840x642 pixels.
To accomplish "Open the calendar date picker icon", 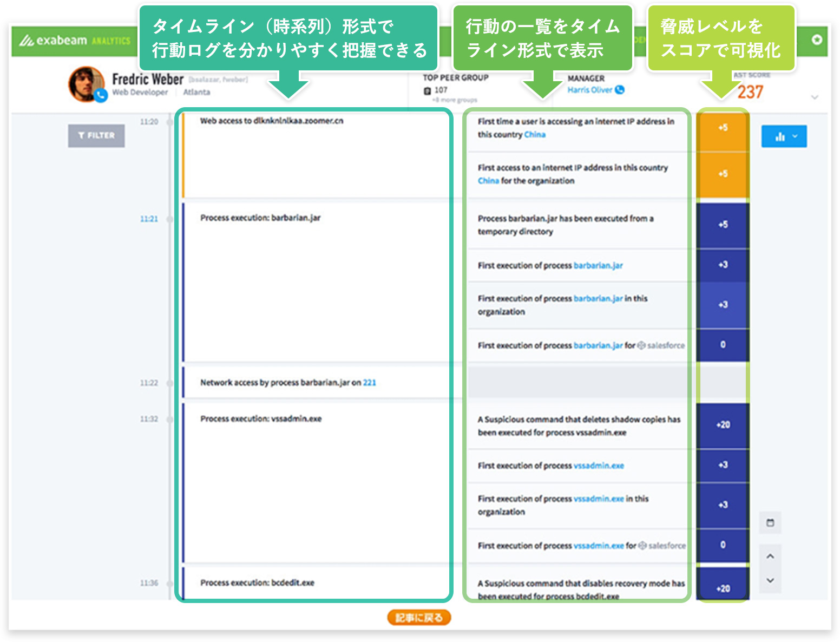I will pos(770,523).
